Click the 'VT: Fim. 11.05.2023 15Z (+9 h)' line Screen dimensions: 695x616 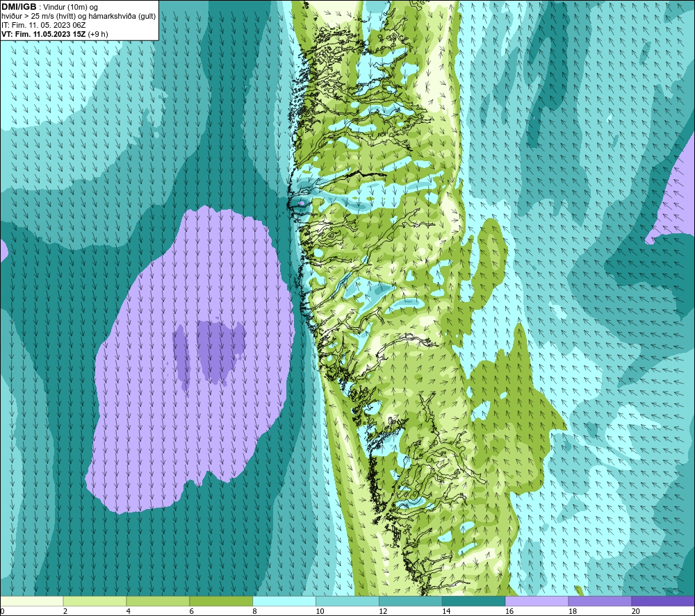click(54, 34)
